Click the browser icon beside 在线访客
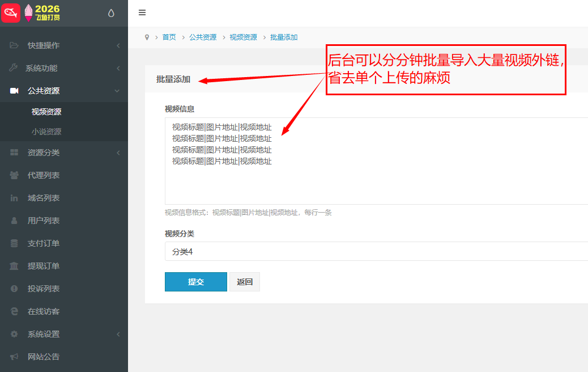 (14, 311)
